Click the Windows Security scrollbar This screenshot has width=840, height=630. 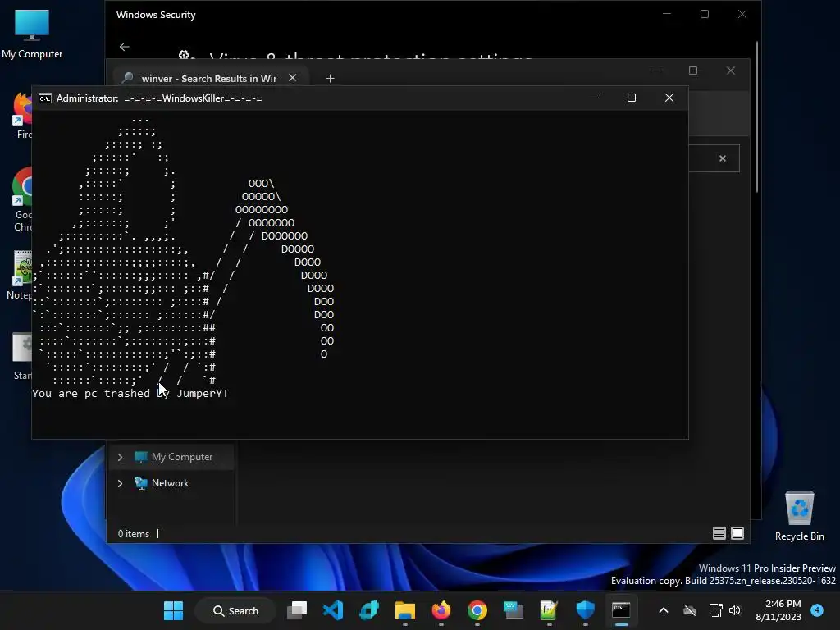(757, 116)
